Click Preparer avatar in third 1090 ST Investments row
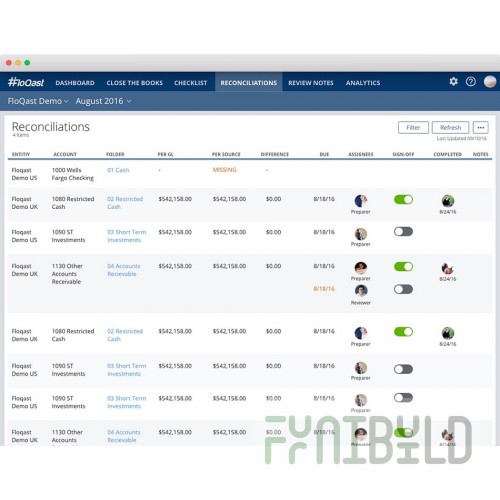Image resolution: width=500 pixels, height=500 pixels. pos(361,400)
